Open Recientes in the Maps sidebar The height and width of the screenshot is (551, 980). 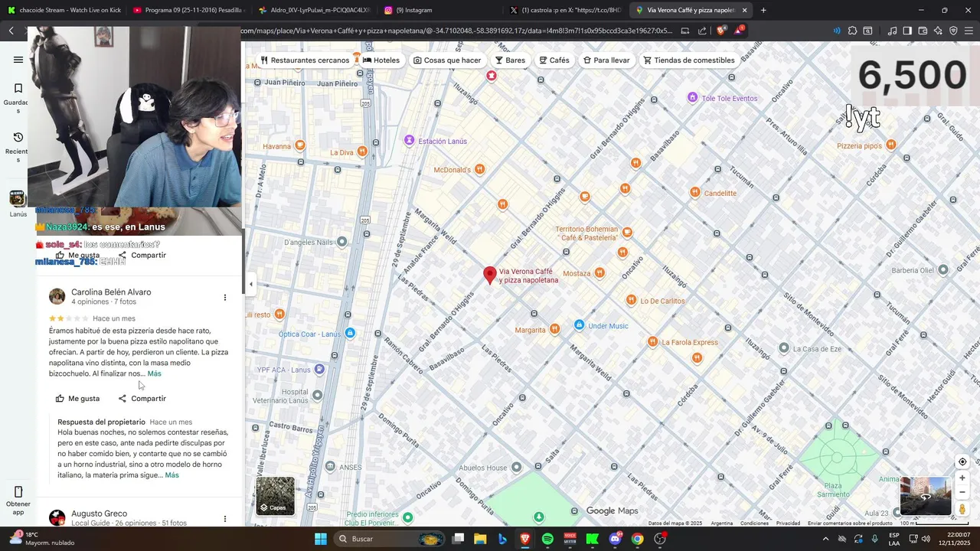tap(18, 146)
